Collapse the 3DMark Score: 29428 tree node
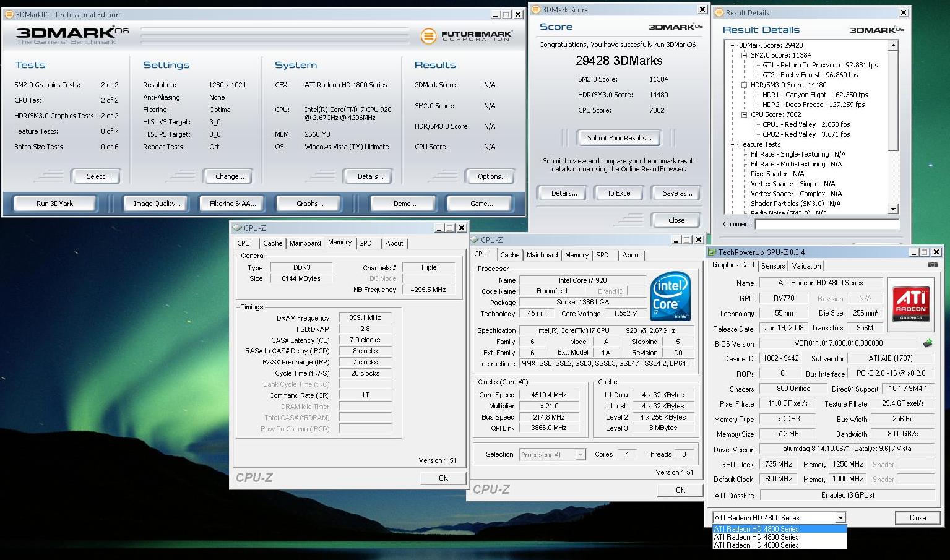The width and height of the screenshot is (950, 560). click(733, 45)
